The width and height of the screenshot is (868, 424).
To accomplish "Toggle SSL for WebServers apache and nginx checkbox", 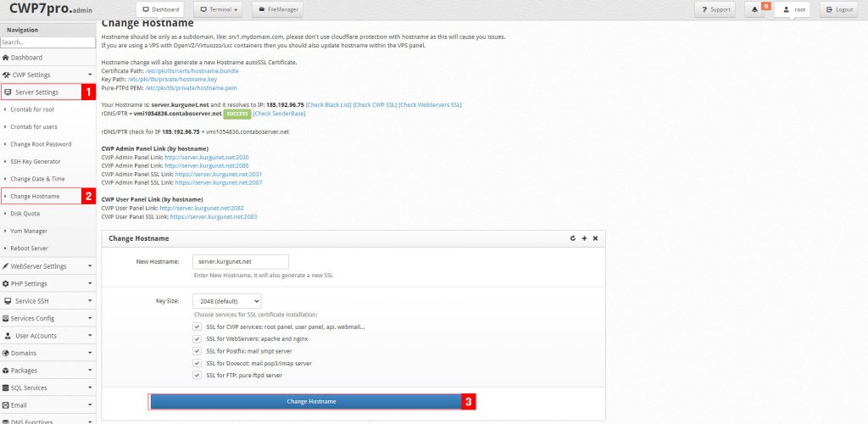I will (197, 338).
